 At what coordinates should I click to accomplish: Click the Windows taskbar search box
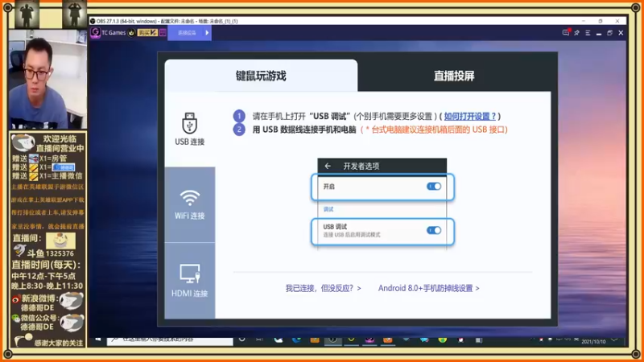[x=170, y=340]
